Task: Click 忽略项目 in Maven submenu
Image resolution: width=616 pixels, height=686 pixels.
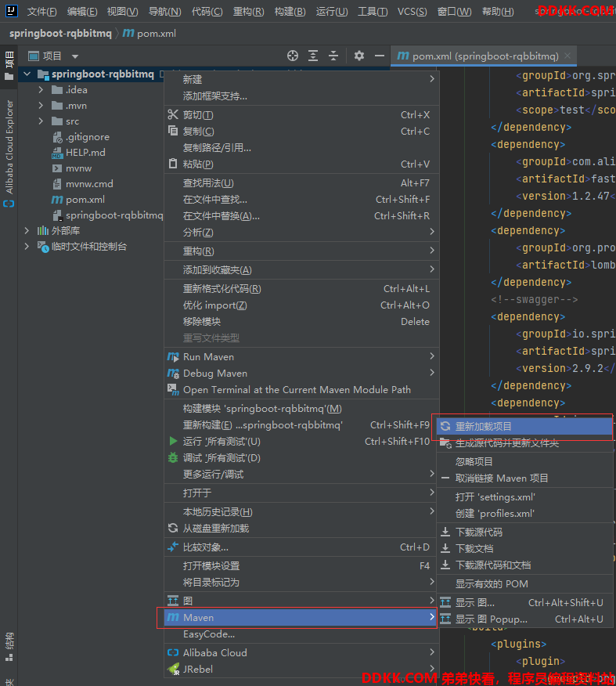Action: coord(524,461)
